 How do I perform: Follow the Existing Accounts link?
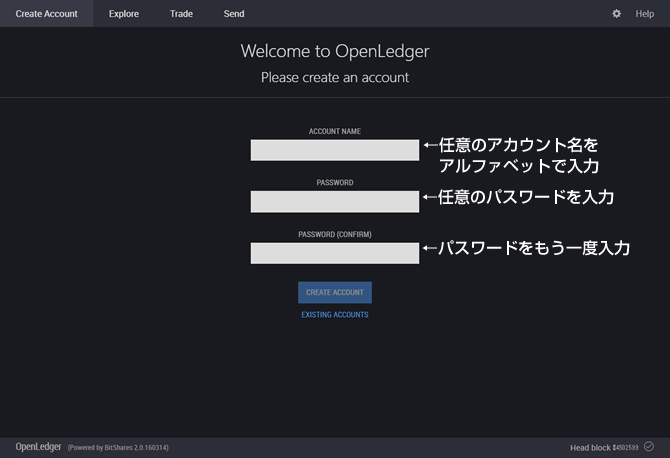click(334, 315)
